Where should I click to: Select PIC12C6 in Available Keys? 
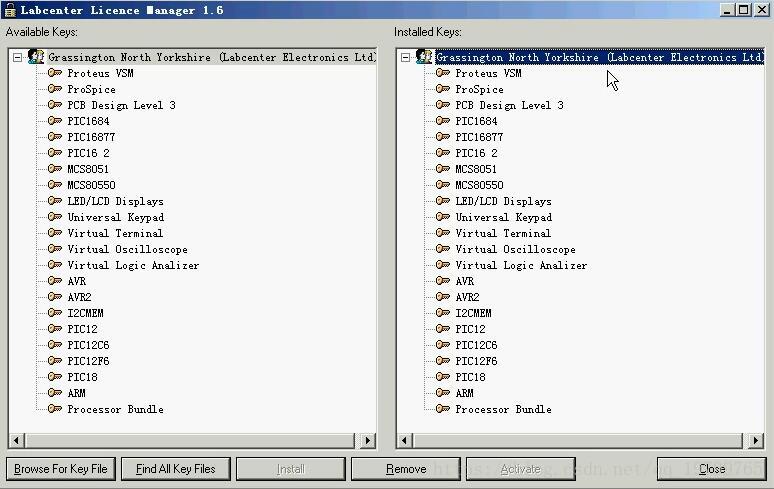coord(88,345)
